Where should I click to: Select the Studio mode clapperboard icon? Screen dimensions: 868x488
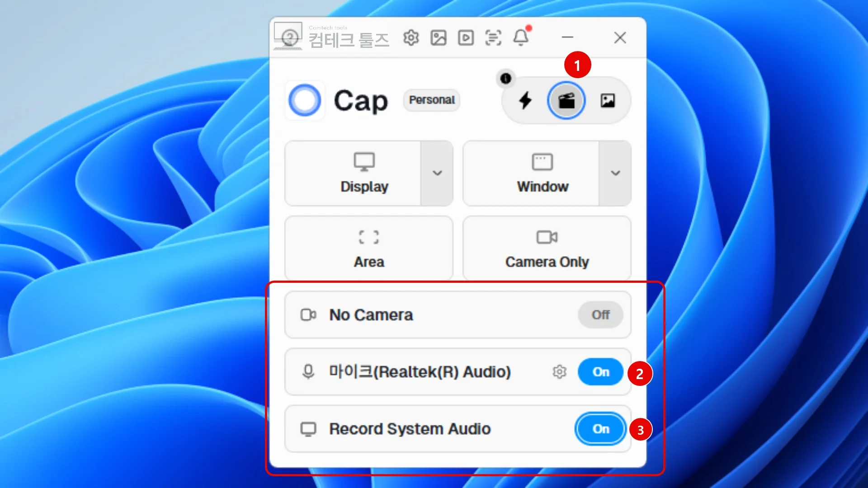[x=566, y=100]
